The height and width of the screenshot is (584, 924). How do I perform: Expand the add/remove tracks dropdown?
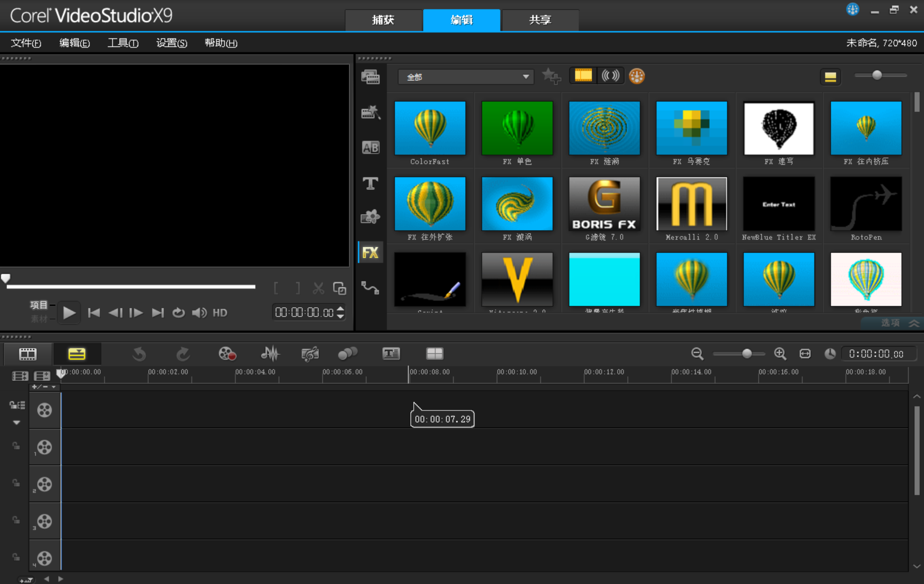[x=44, y=387]
